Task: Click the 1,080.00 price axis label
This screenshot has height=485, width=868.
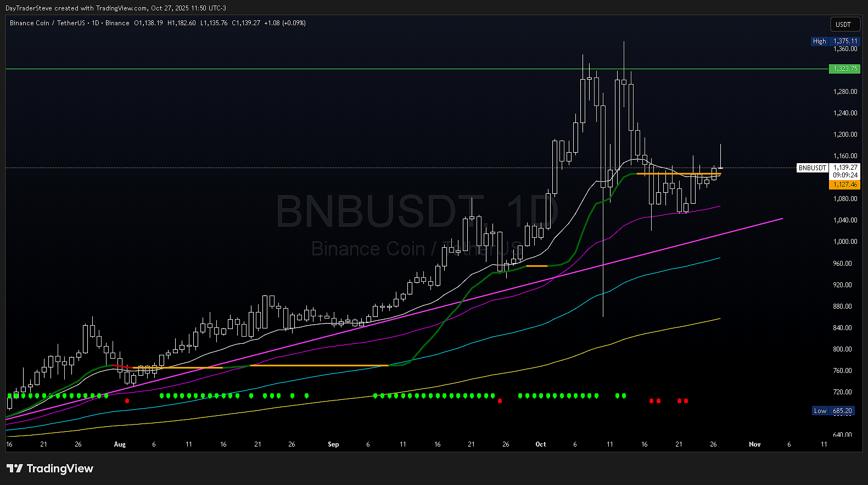Action: [845, 199]
